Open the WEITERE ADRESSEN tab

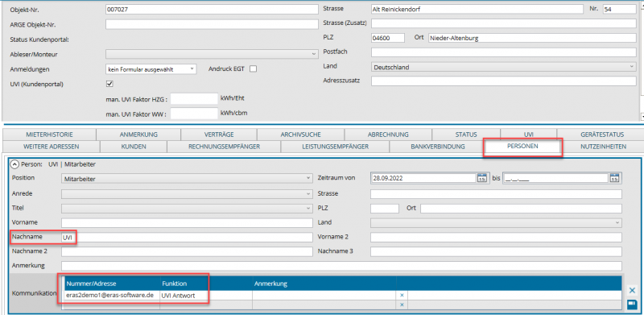coord(52,147)
